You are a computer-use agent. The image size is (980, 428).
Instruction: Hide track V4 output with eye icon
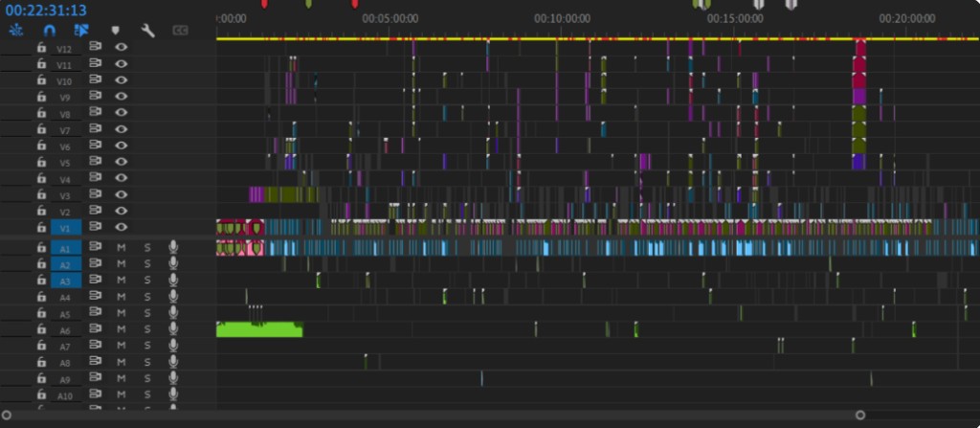[x=121, y=178]
